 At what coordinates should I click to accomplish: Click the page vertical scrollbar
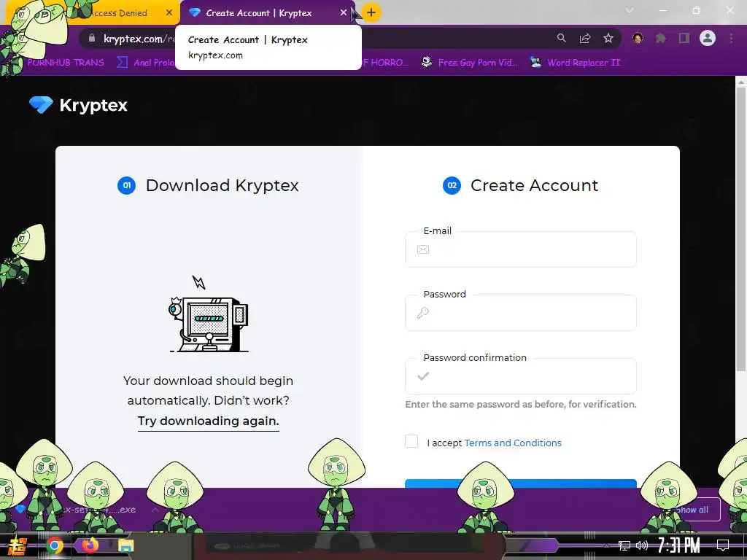[x=741, y=228]
